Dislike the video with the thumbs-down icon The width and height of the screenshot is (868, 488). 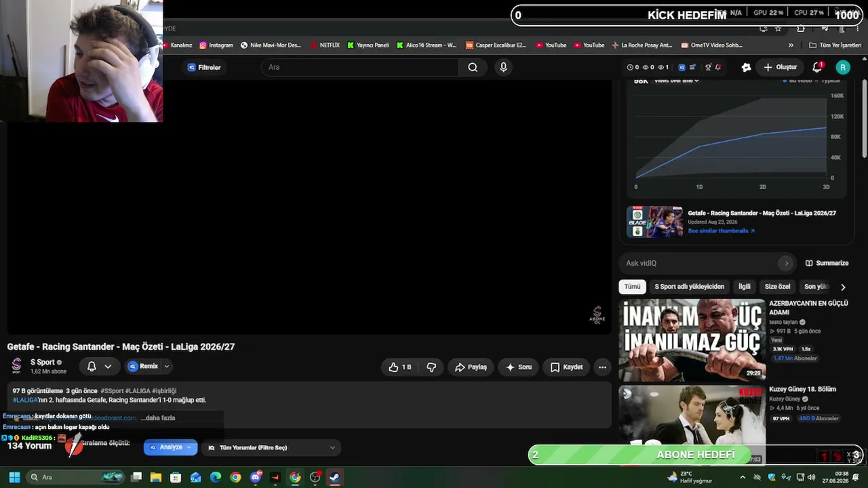point(431,367)
